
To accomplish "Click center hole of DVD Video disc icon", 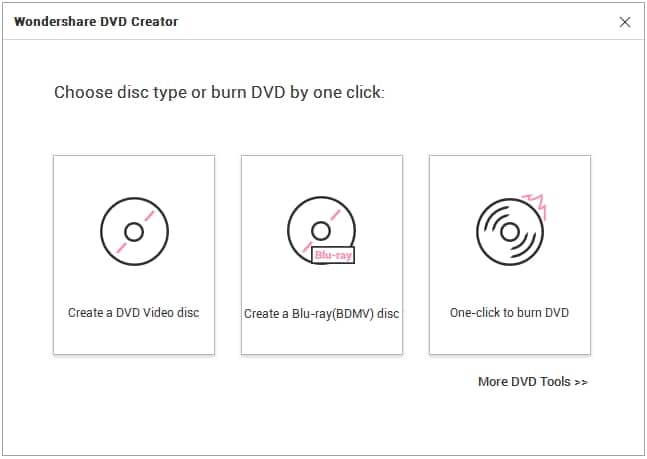I will (x=133, y=232).
